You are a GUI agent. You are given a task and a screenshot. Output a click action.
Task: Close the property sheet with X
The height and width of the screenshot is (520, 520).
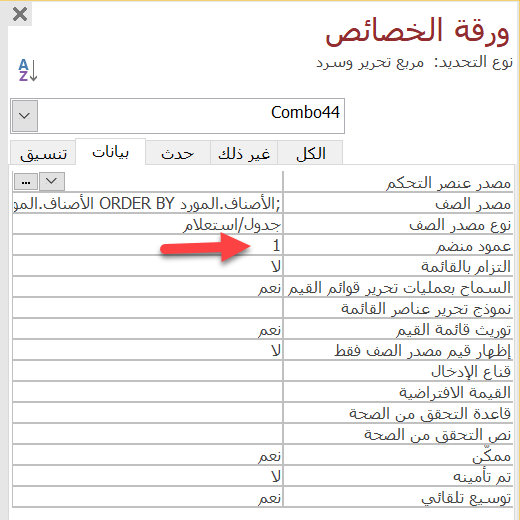click(x=20, y=14)
